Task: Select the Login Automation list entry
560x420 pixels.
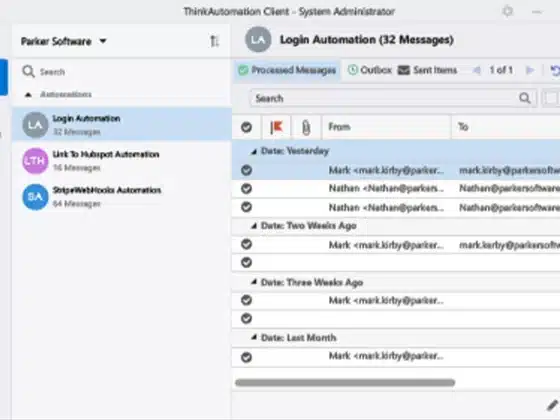Action: point(122,125)
